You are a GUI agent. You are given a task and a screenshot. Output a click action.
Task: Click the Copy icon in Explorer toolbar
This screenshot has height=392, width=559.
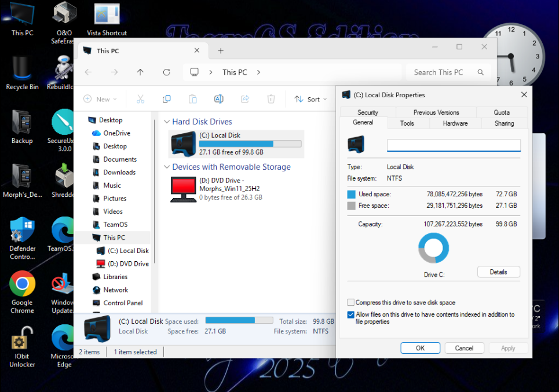[166, 99]
